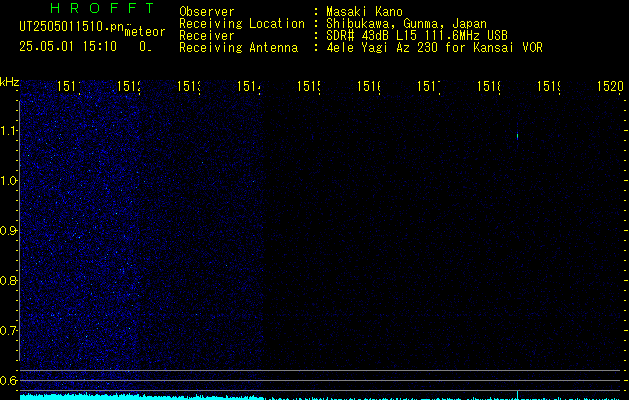Click the 1515 time axis label
This screenshot has width=629, height=400.
click(308, 86)
